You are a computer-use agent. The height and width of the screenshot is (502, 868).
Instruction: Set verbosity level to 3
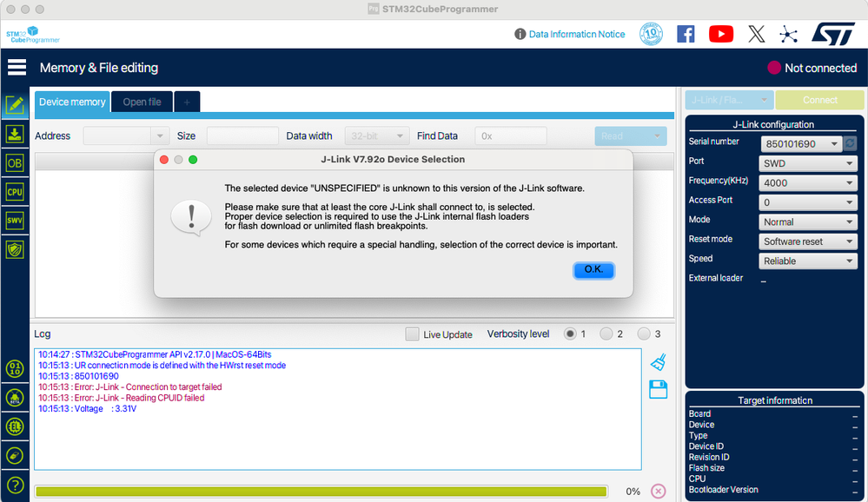(x=644, y=334)
